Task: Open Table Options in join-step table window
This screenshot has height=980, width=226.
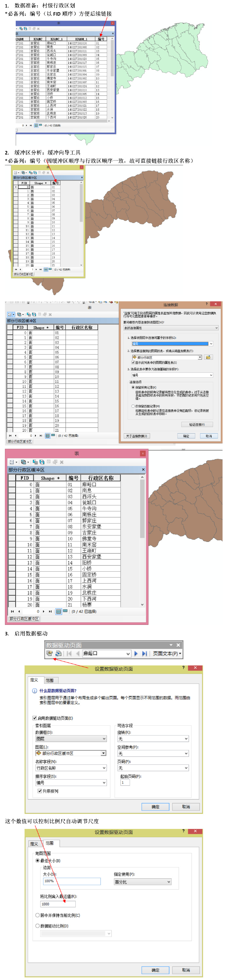Action: coord(11,315)
